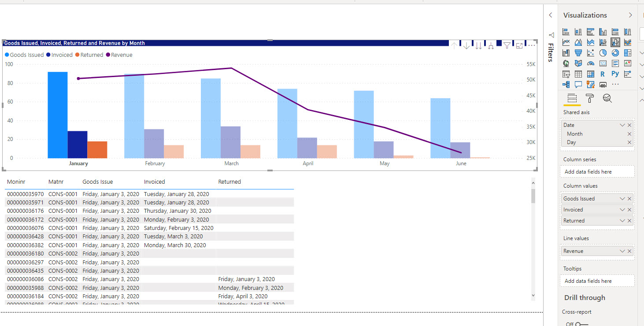Click Column series add data fields box
This screenshot has width=644, height=326.
597,172
